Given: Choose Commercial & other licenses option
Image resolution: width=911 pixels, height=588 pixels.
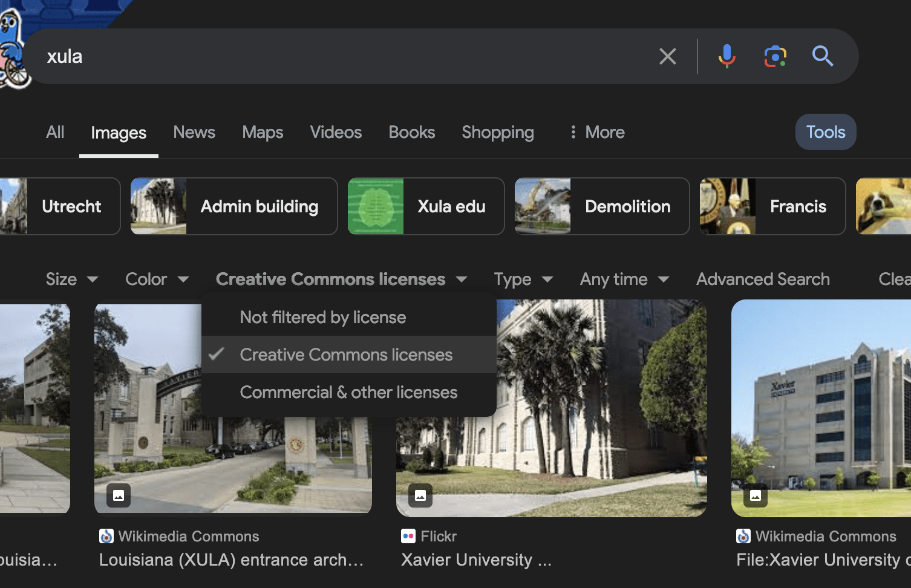Looking at the screenshot, I should pos(349,392).
